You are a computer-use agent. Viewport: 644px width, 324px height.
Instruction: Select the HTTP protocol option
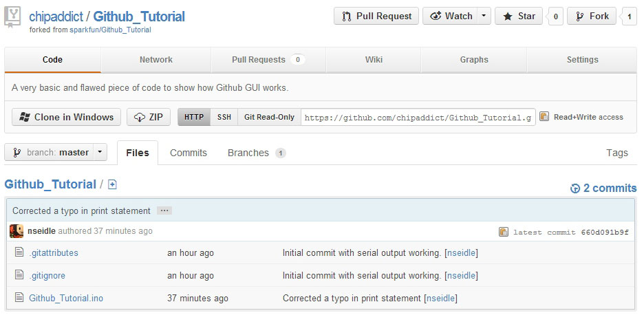click(193, 117)
